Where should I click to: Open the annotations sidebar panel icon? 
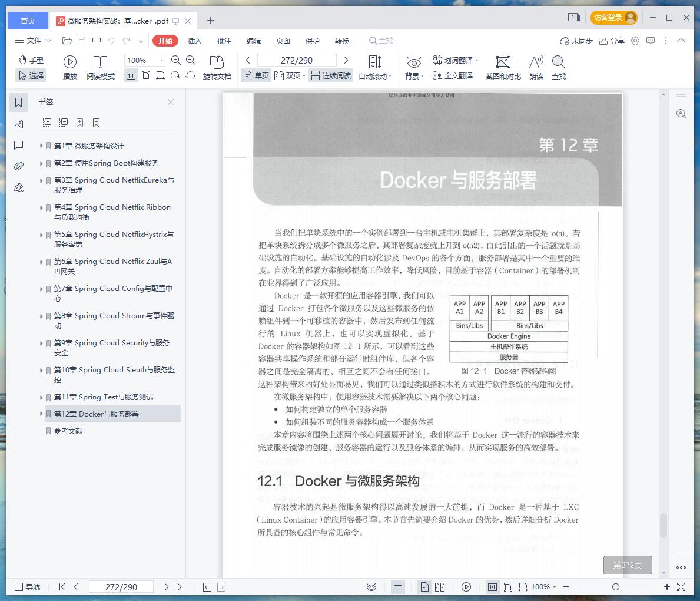point(19,145)
